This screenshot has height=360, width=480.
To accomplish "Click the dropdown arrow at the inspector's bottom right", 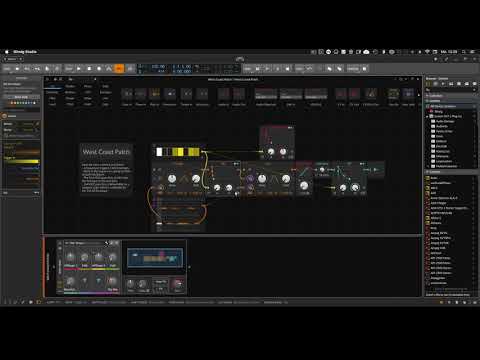I will click(36, 193).
